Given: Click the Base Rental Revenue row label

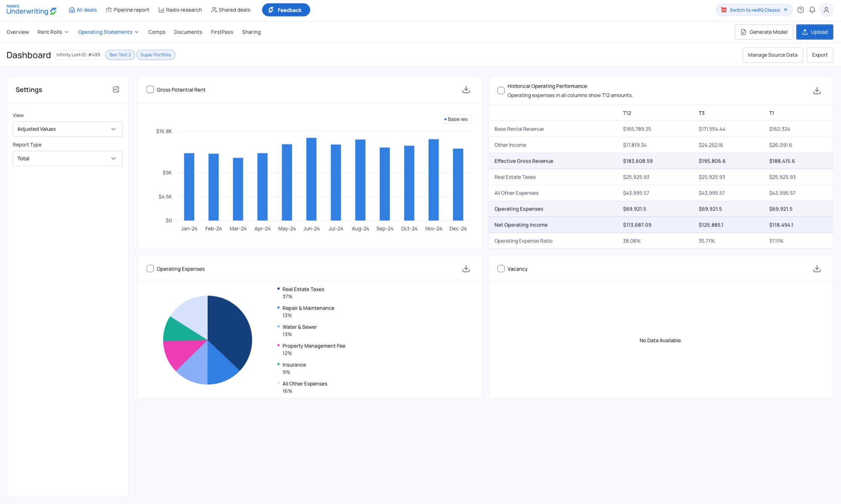Looking at the screenshot, I should pyautogui.click(x=519, y=129).
